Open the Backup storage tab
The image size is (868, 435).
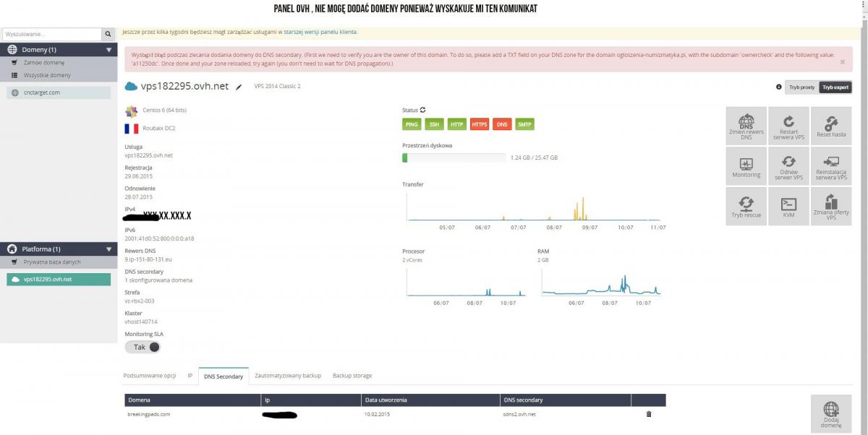(352, 376)
